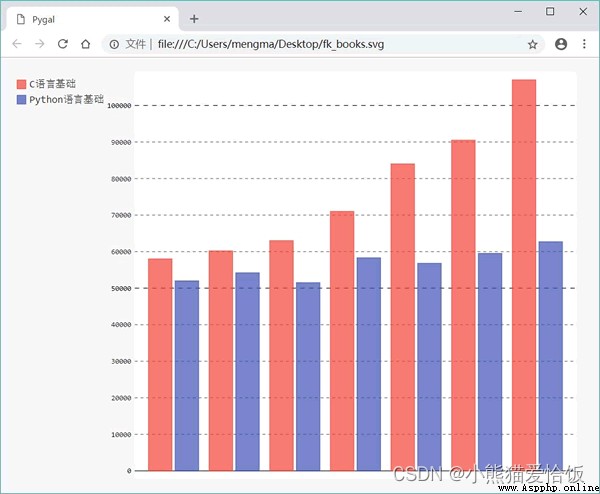Screen dimensions: 600x494
Task: Click the browser back arrow
Action: click(17, 44)
